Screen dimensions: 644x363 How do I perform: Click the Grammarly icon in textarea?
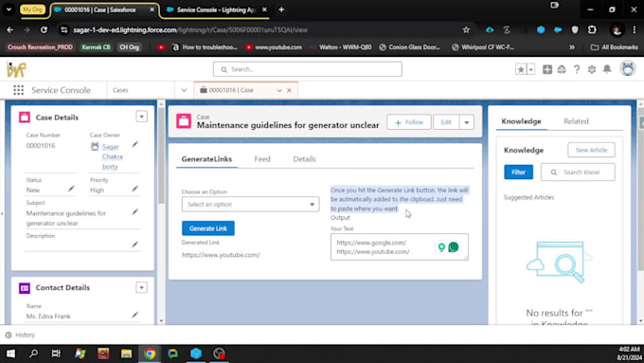[x=454, y=247]
